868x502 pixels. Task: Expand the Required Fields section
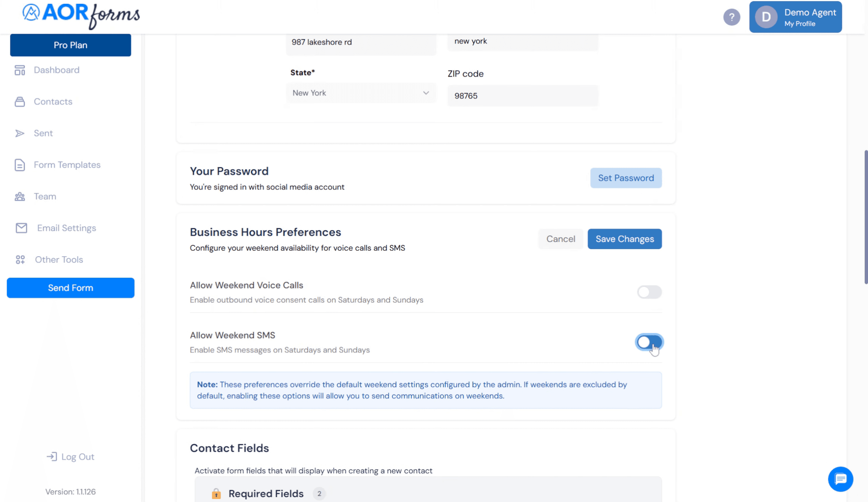[x=428, y=493]
